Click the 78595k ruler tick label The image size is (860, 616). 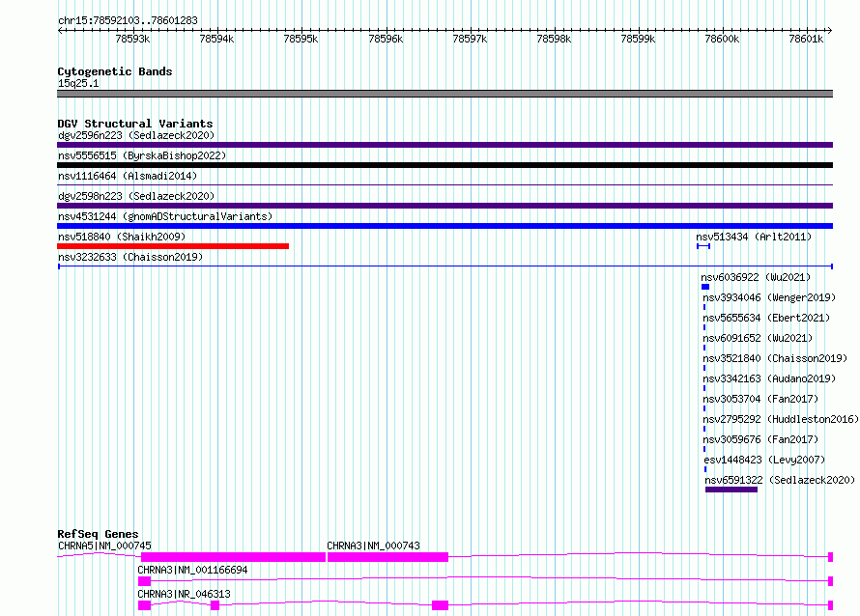pyautogui.click(x=301, y=39)
